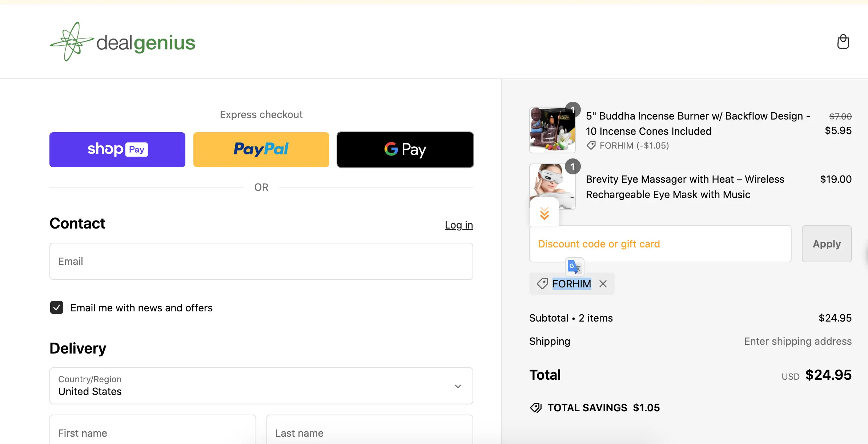Screen dimensions: 868x444
Task: Choose PayPal express checkout
Action: pyautogui.click(x=261, y=150)
